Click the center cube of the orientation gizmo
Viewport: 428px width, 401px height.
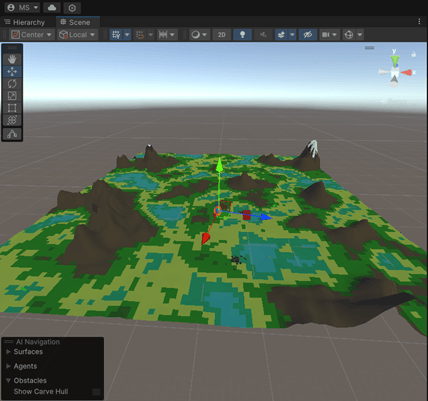[394, 72]
